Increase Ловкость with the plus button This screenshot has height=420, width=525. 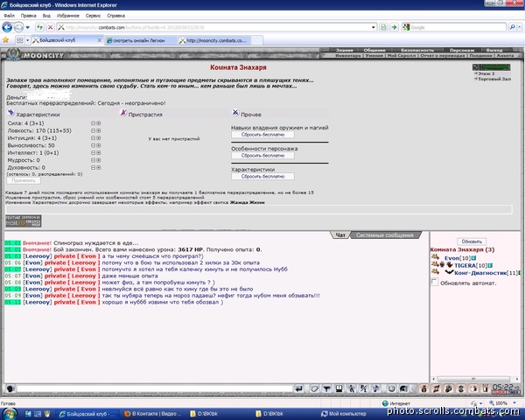pos(98,130)
